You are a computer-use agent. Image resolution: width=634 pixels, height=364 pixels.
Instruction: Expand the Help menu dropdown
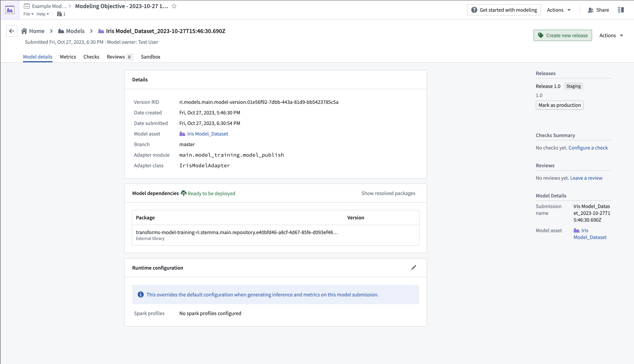tap(42, 14)
